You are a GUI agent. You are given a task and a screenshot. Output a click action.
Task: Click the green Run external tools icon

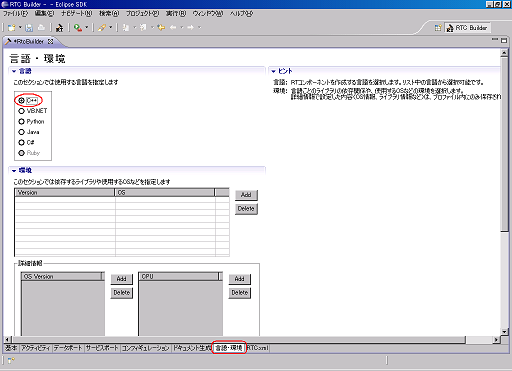click(78, 28)
